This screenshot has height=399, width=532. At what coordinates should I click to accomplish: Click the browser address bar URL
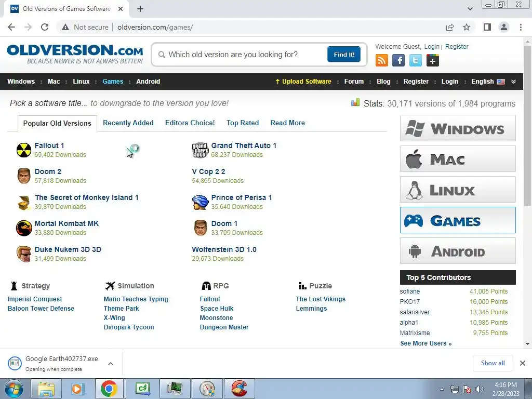(x=155, y=27)
